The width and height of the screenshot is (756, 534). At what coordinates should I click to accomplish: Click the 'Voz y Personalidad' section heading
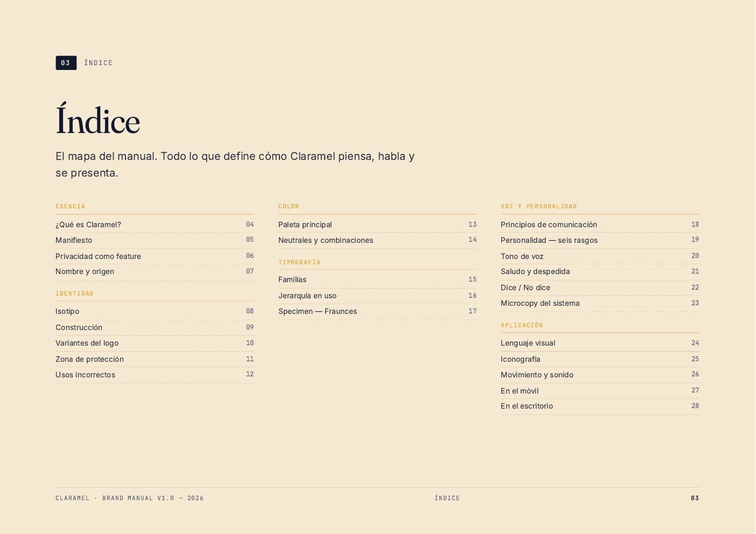(x=538, y=206)
